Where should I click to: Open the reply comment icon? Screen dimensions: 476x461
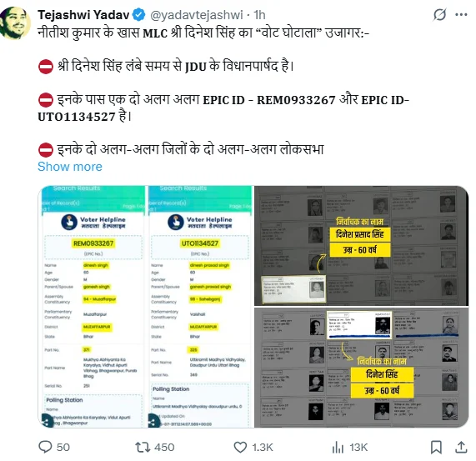[x=45, y=447]
